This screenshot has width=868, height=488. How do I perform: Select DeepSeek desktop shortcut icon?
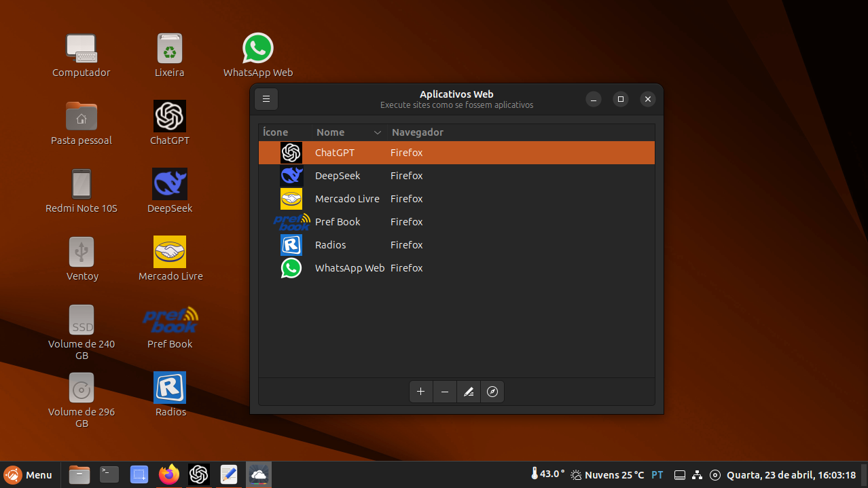[170, 185]
